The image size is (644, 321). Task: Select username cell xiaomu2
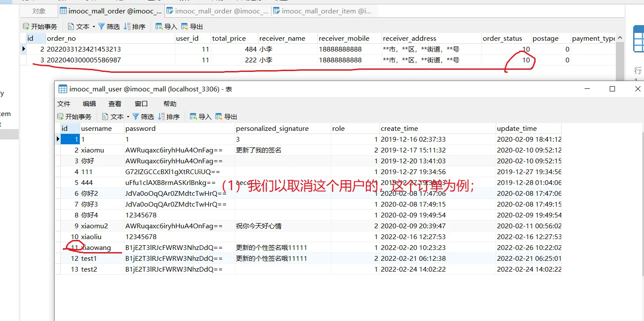click(102, 226)
